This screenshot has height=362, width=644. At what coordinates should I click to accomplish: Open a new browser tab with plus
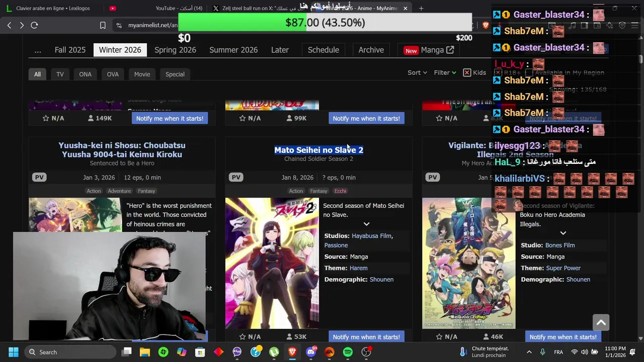[x=421, y=8]
